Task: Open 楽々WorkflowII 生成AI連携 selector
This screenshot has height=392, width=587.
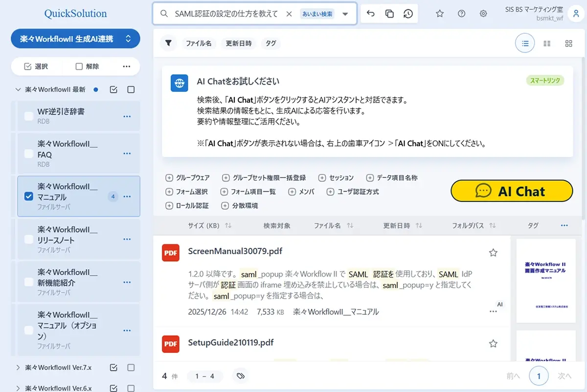Action: (x=75, y=39)
